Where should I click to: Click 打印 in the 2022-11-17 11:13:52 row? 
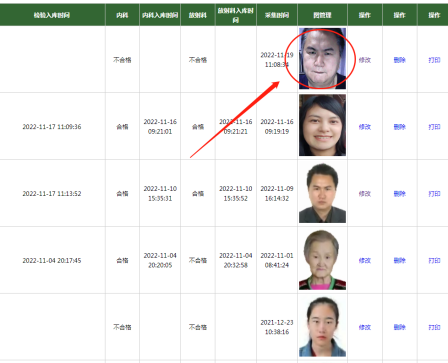(x=434, y=194)
